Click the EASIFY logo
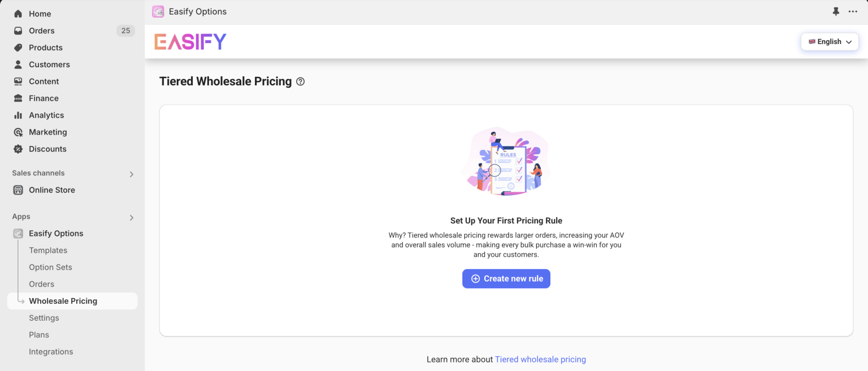 coord(190,41)
